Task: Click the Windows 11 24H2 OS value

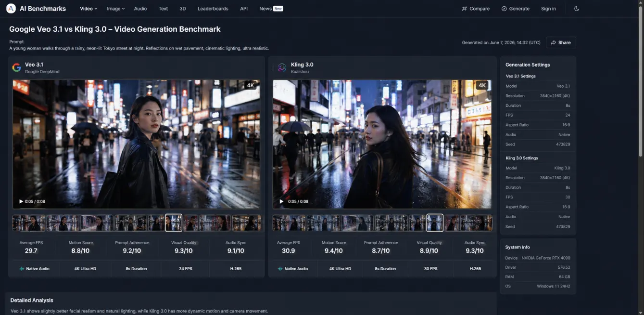Action: point(554,286)
